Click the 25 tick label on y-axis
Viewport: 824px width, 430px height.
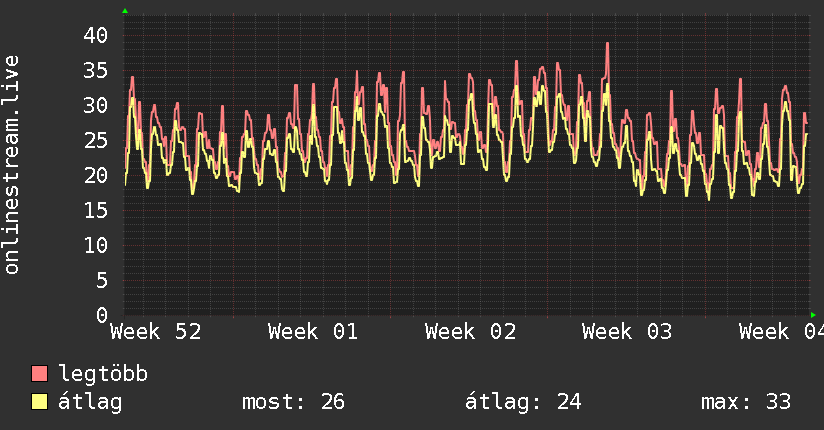point(95,141)
